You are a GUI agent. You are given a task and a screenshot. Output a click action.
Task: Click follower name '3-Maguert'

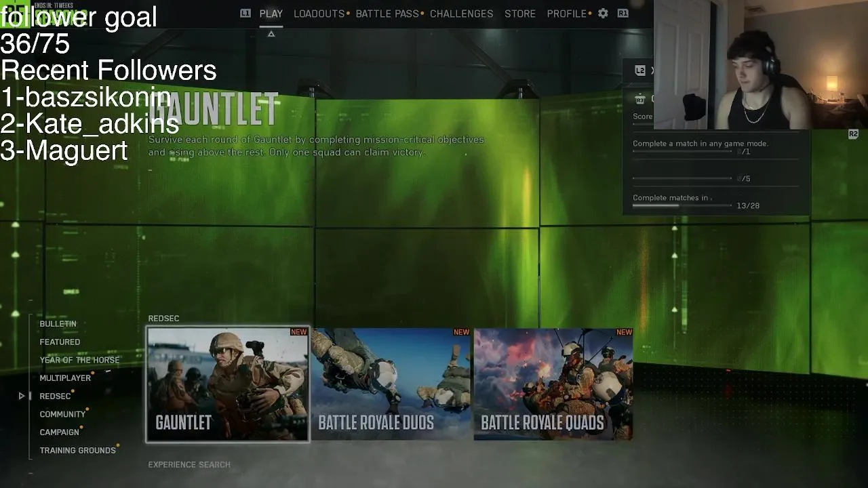(x=64, y=150)
